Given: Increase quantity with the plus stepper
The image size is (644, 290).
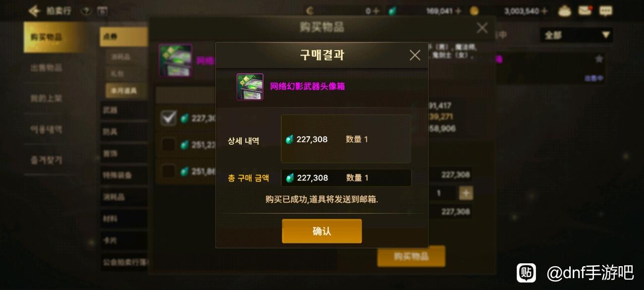Looking at the screenshot, I should [x=466, y=193].
